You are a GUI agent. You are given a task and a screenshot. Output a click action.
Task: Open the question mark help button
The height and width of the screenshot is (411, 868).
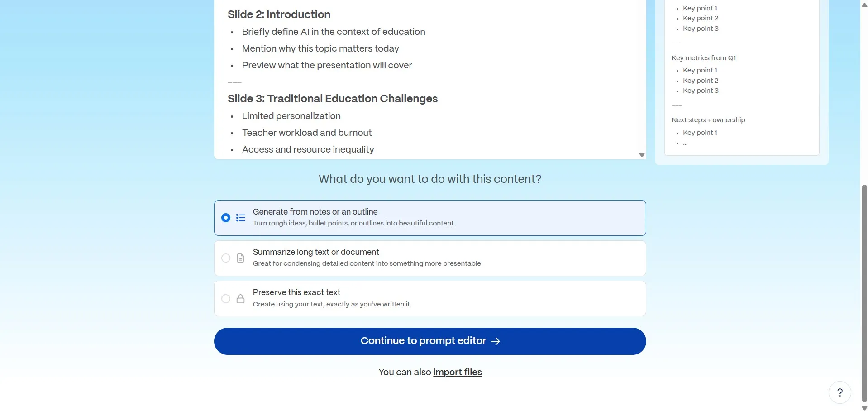pyautogui.click(x=839, y=392)
